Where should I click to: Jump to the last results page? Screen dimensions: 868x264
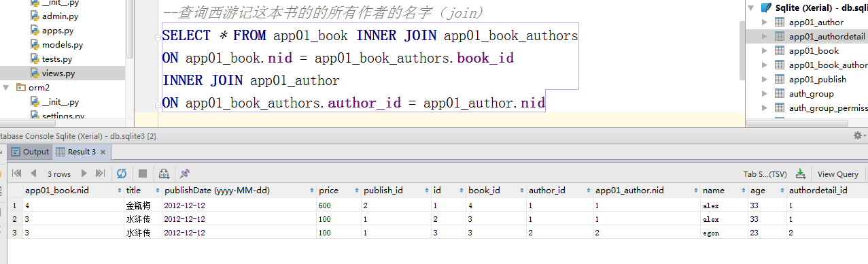[x=100, y=174]
